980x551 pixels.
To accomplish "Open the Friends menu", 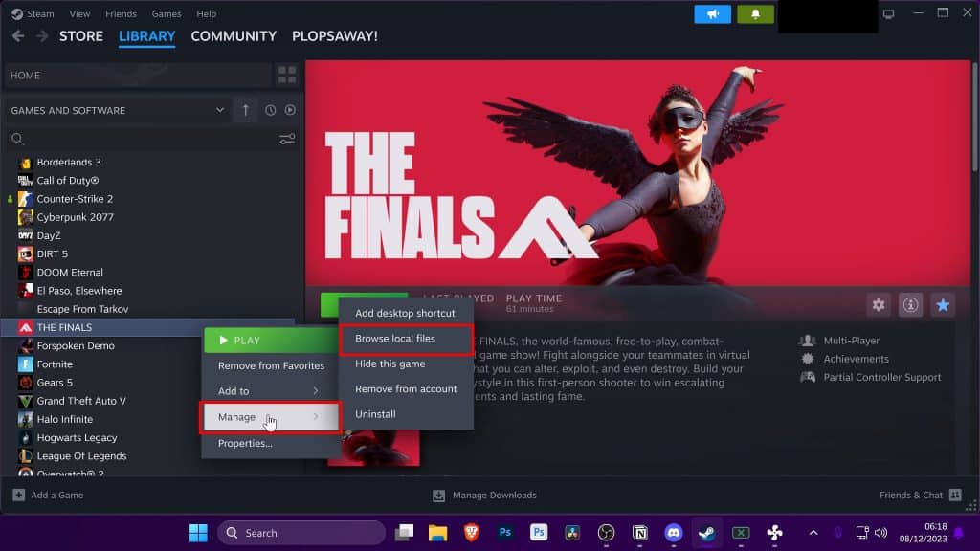I will [x=121, y=13].
